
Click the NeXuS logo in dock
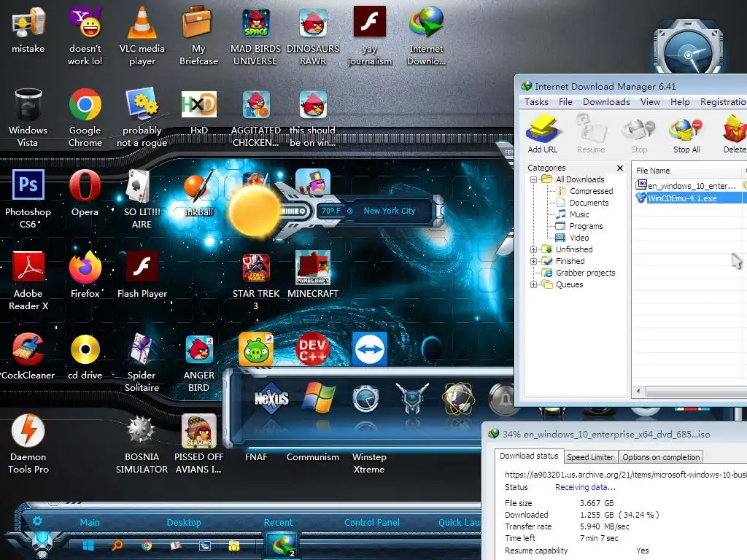pos(271,398)
